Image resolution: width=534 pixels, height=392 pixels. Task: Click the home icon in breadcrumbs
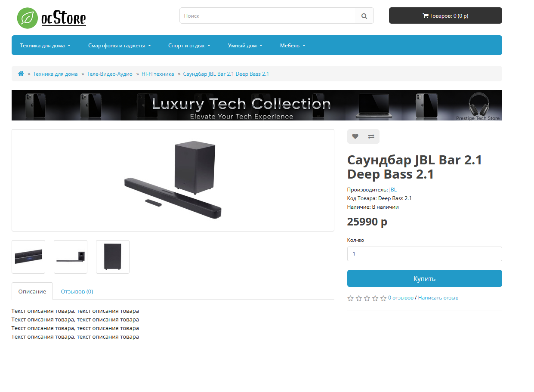tap(21, 74)
